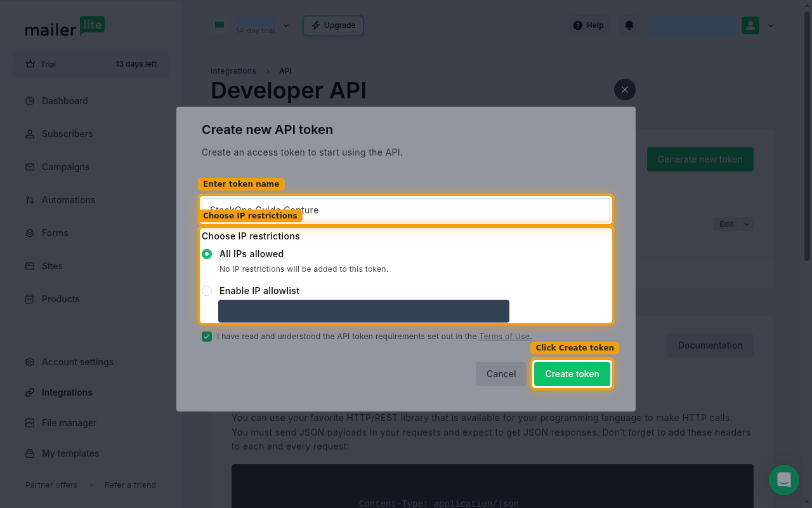The width and height of the screenshot is (812, 508).
Task: Click the token name input field
Action: (406, 210)
